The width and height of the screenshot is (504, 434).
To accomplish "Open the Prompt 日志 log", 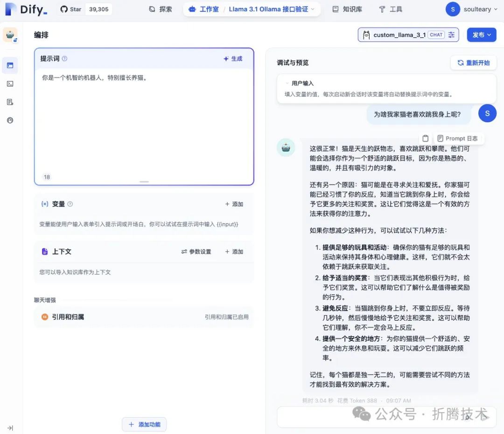I will (x=457, y=138).
